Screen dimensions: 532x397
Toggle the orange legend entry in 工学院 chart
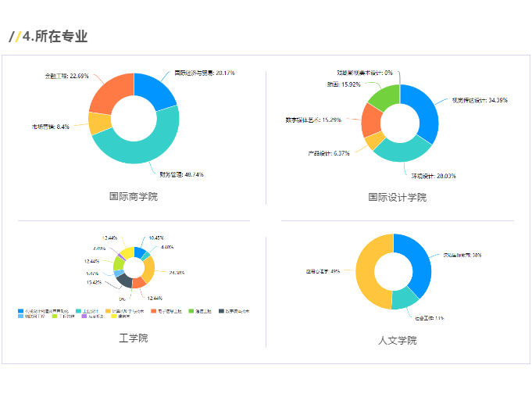click(152, 310)
